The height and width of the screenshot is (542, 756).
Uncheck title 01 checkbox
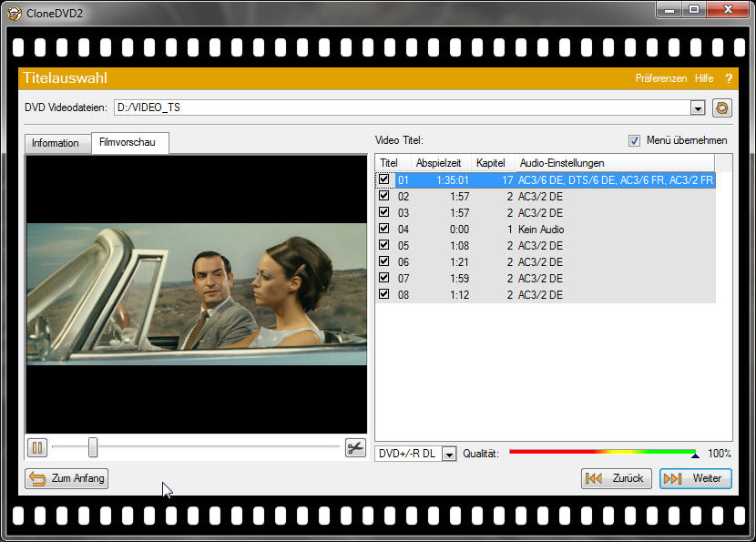383,179
